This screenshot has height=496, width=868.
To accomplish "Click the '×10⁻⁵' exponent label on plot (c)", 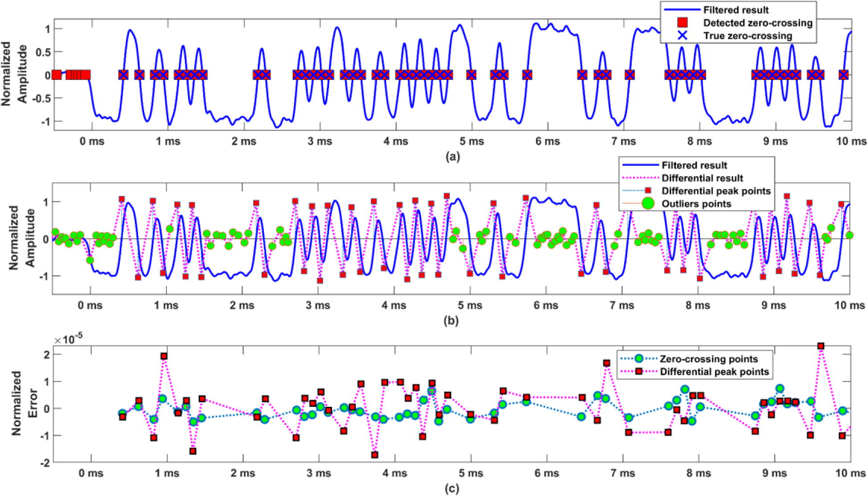I will pos(68,339).
